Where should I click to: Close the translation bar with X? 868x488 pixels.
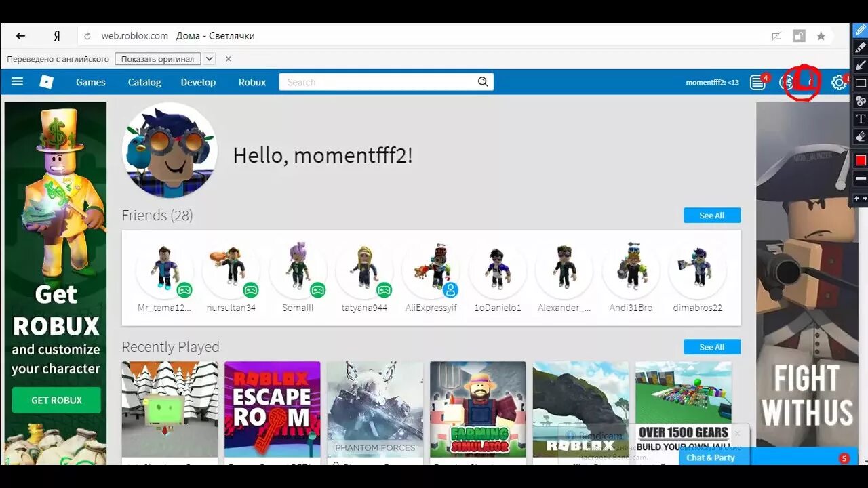point(229,59)
